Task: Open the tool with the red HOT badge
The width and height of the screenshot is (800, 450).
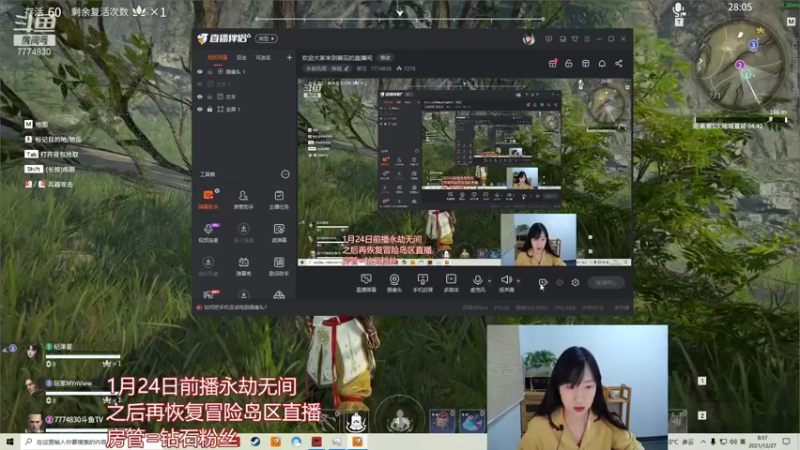Action: pos(209,294)
